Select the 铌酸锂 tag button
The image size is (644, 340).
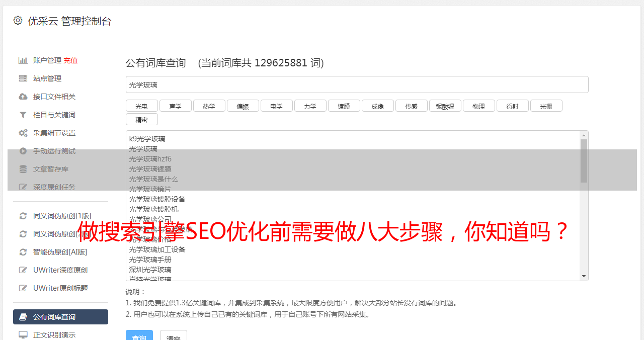click(x=445, y=106)
